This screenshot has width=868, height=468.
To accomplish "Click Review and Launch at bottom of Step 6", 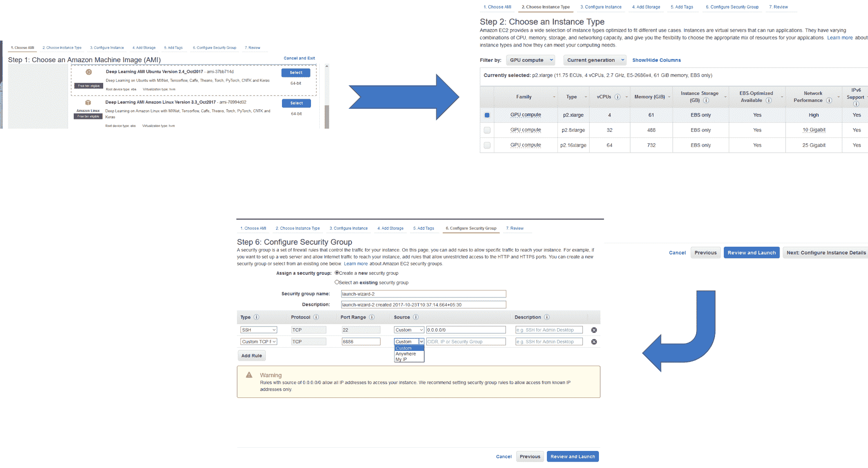I will point(573,456).
